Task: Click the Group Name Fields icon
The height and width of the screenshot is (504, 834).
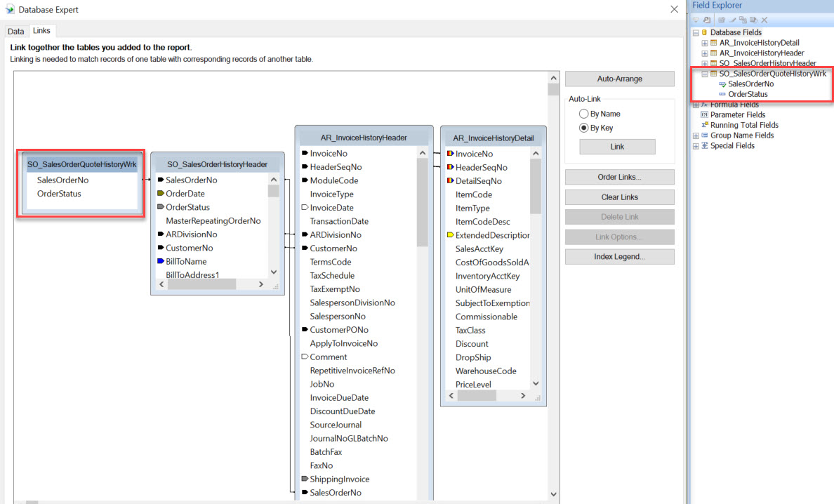Action: point(705,135)
